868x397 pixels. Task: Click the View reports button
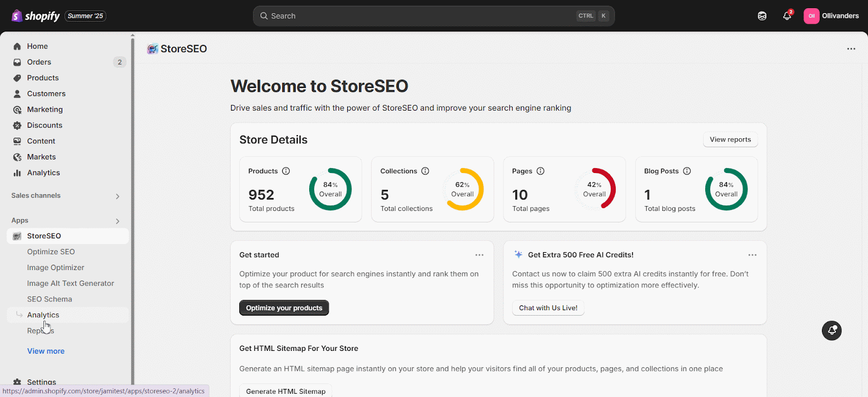tap(730, 139)
